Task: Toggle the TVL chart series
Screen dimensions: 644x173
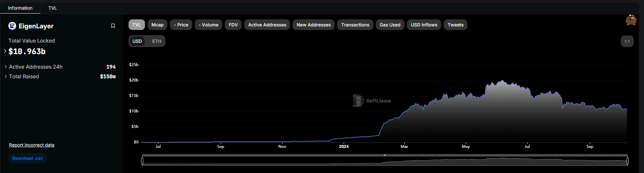Action: pyautogui.click(x=137, y=25)
